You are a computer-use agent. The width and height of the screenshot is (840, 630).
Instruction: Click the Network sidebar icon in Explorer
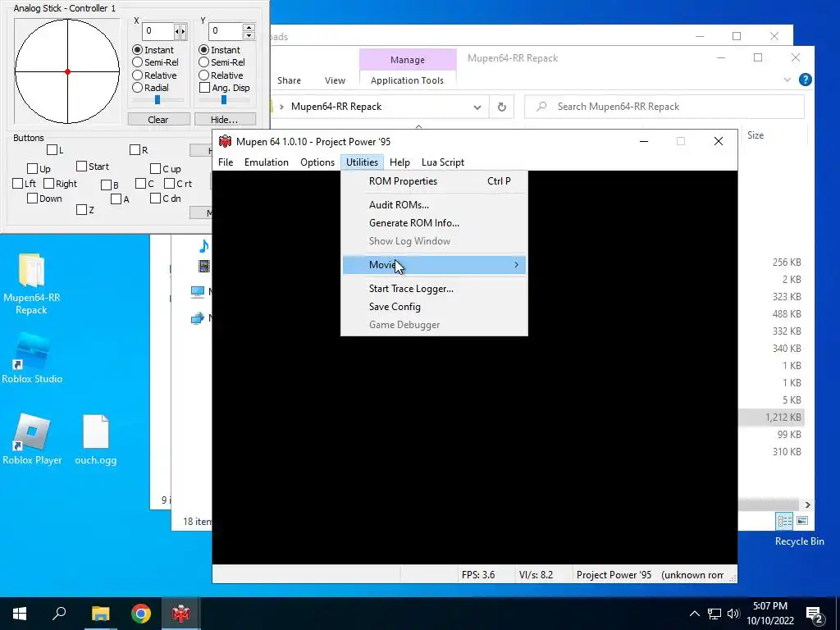pos(198,319)
